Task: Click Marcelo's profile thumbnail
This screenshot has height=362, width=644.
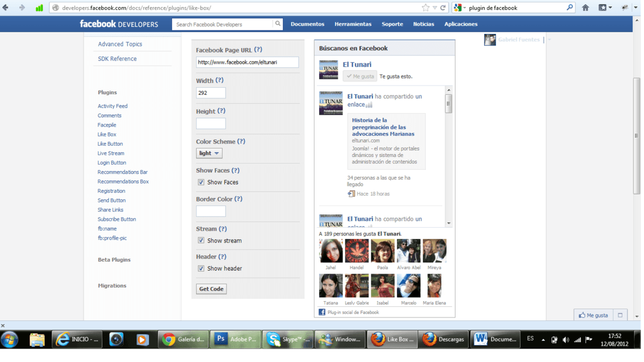Action: [408, 286]
